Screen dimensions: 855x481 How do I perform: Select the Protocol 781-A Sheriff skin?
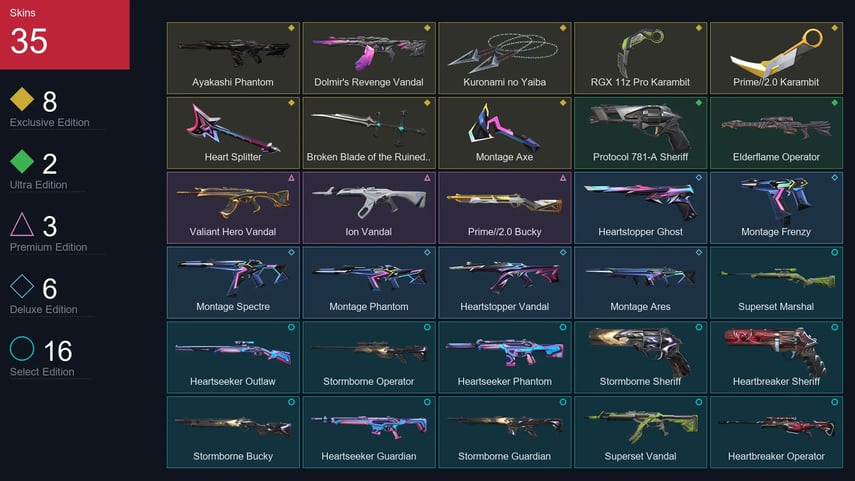[640, 133]
